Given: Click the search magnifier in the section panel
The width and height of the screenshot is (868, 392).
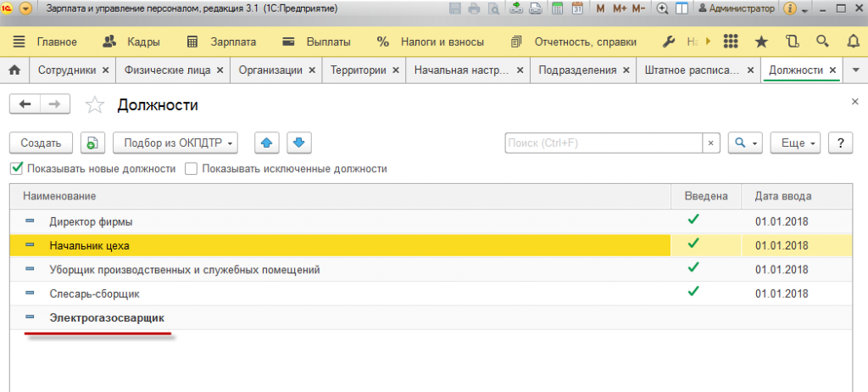Looking at the screenshot, I should click(822, 42).
